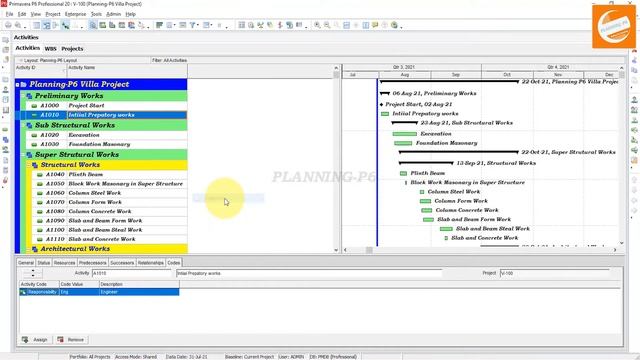Image resolution: width=640 pixels, height=360 pixels.
Task: Click the Excavation bar in Gantt chart
Action: [x=404, y=134]
